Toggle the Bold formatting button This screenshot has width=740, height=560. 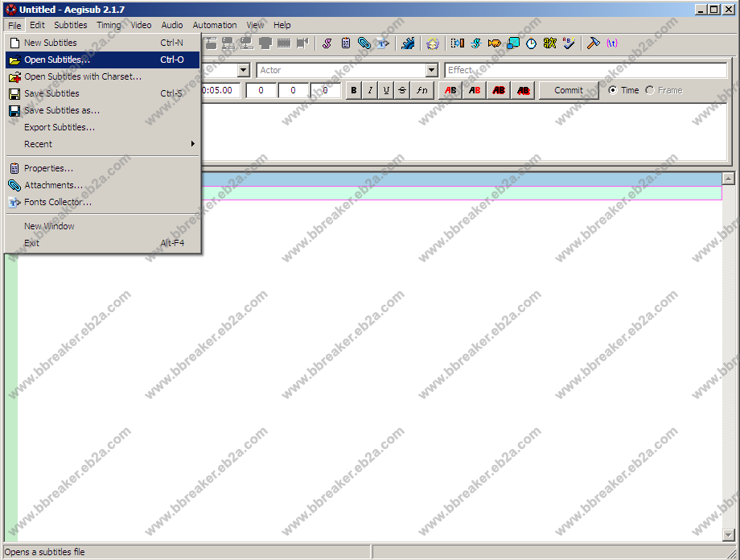coord(353,90)
